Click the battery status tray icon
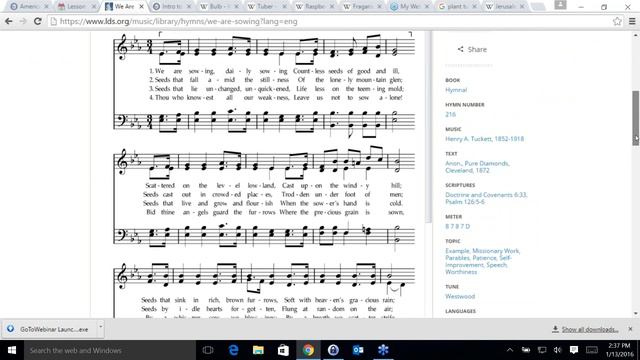The image size is (640, 360). [x=526, y=350]
